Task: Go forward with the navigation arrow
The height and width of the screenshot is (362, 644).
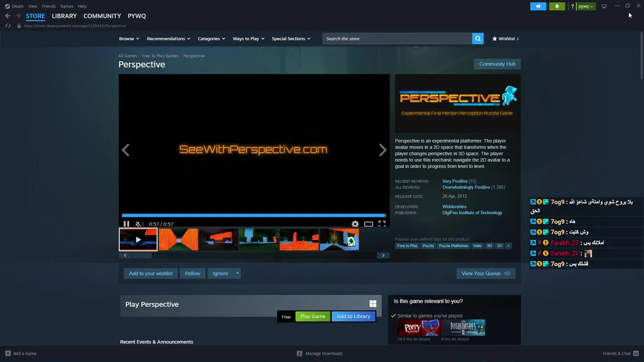Action: point(18,16)
